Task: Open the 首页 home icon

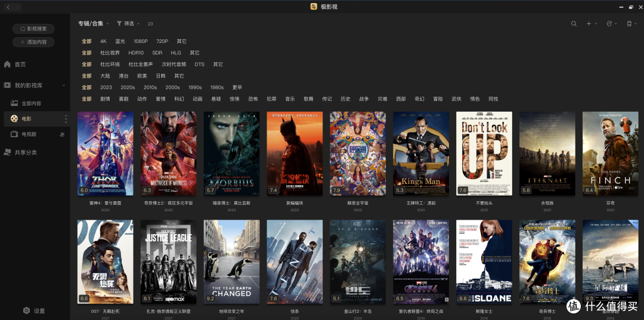Action: click(x=7, y=64)
